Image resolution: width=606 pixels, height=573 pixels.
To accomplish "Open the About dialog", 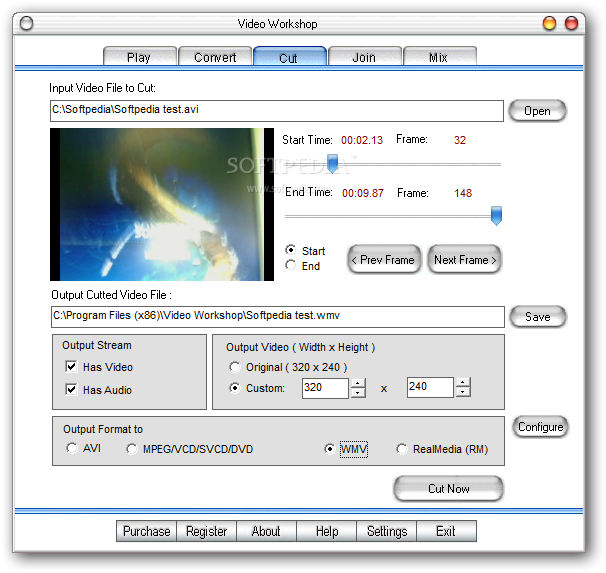I will point(266,531).
